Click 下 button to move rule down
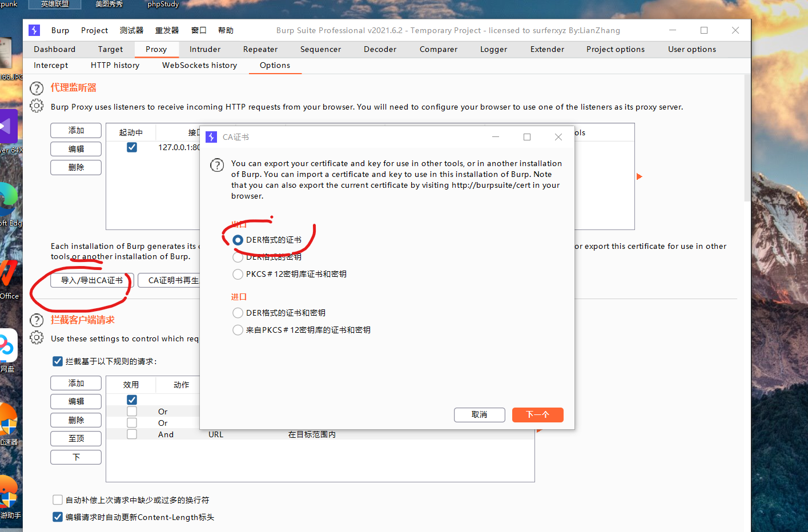Image resolution: width=808 pixels, height=532 pixels. [76, 457]
